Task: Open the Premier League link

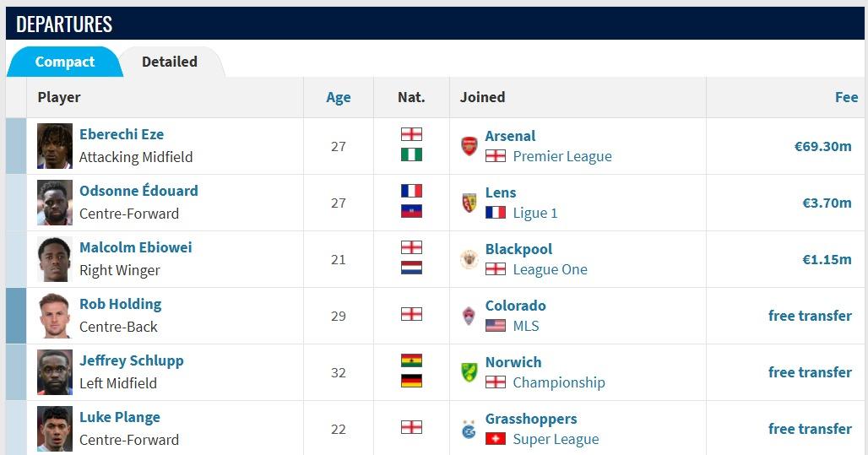Action: (x=561, y=156)
